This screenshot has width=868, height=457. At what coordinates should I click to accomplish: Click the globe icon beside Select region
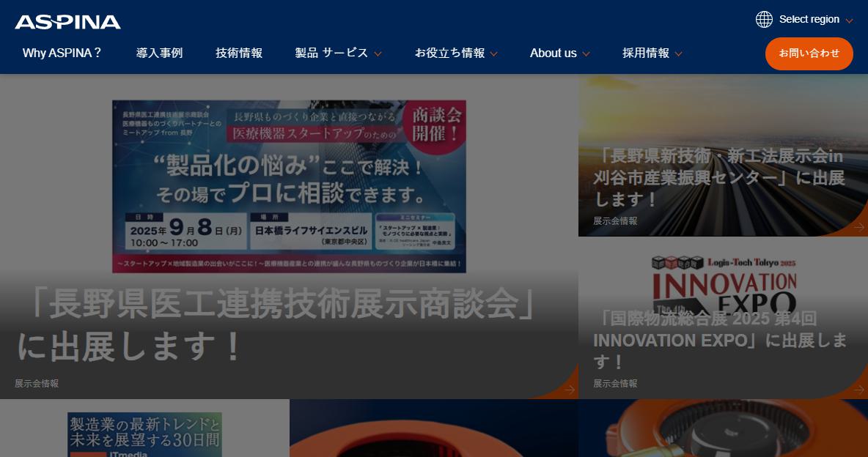pos(764,19)
